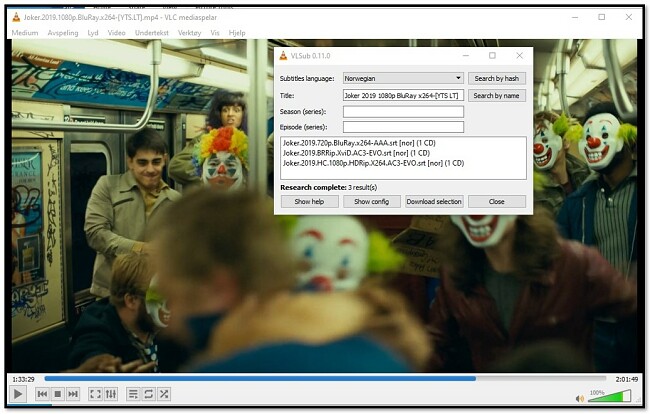Screen dimensions: 650x414
Task: Focus the Episode (series) field
Action: coord(403,127)
